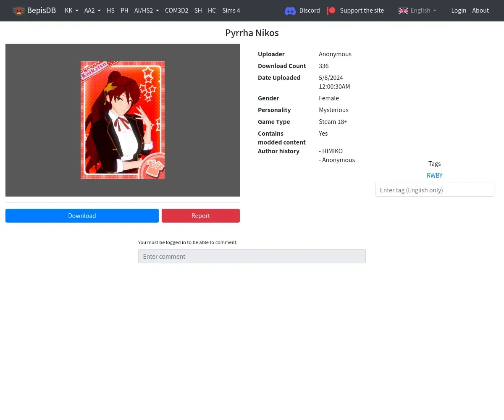
Task: Go to the HS section
Action: tap(110, 10)
